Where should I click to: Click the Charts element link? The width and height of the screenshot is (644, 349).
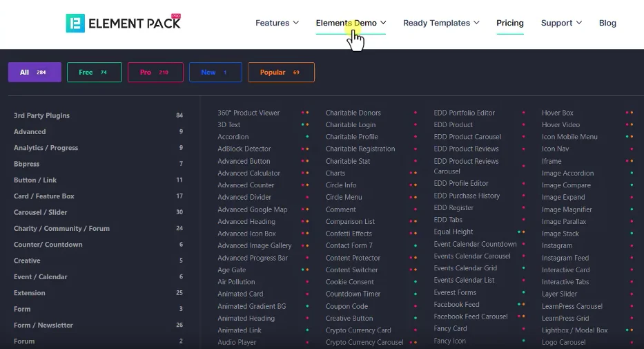point(335,173)
